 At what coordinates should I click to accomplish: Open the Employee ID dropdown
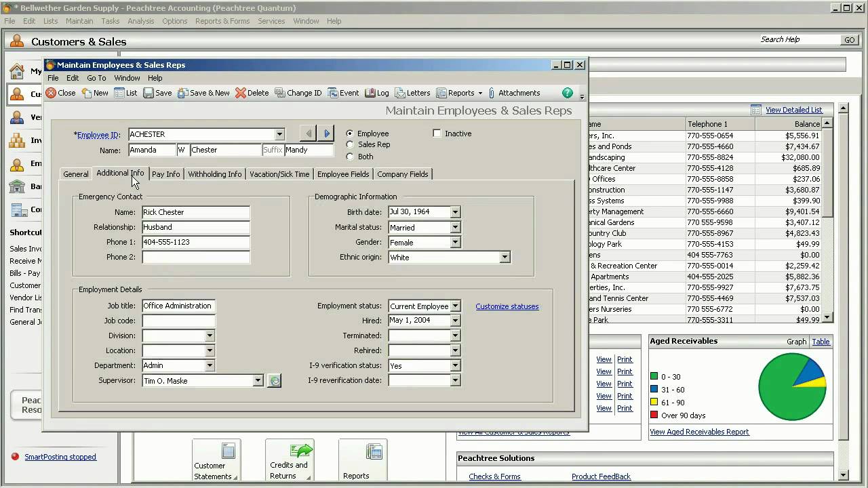click(279, 134)
